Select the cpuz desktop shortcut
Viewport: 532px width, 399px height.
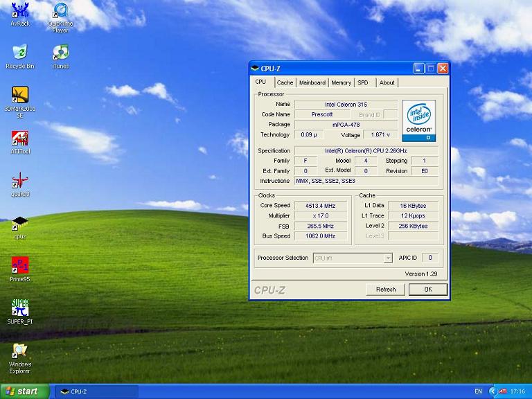[x=20, y=228]
